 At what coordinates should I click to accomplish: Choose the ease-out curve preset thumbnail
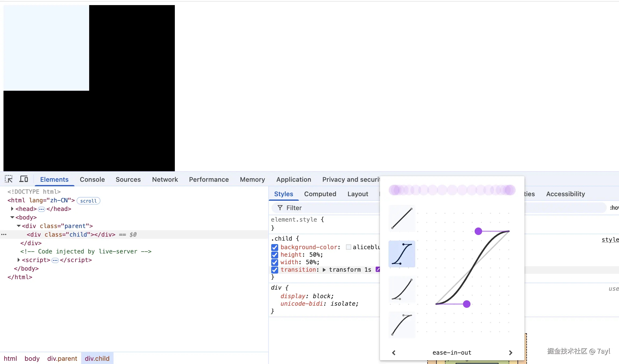[402, 325]
